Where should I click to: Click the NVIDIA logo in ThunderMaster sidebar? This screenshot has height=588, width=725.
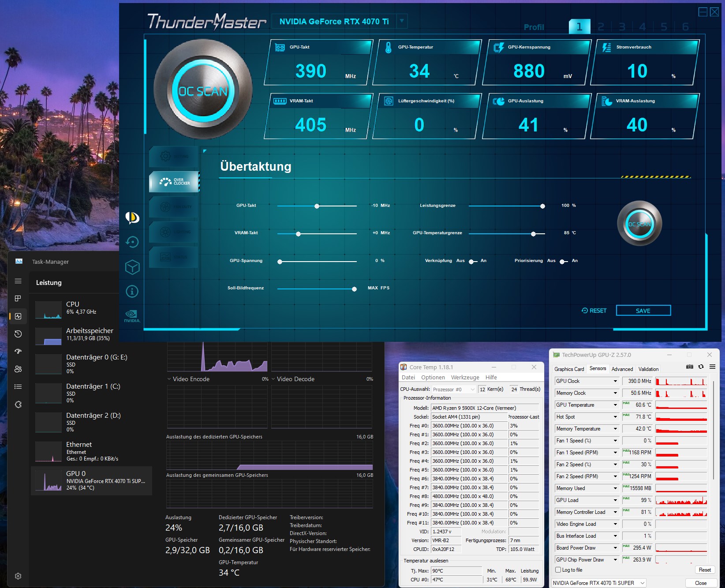[x=132, y=316]
